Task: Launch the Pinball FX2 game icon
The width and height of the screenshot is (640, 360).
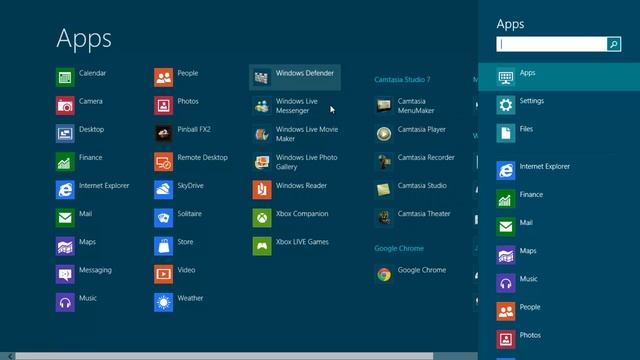Action: click(x=164, y=134)
